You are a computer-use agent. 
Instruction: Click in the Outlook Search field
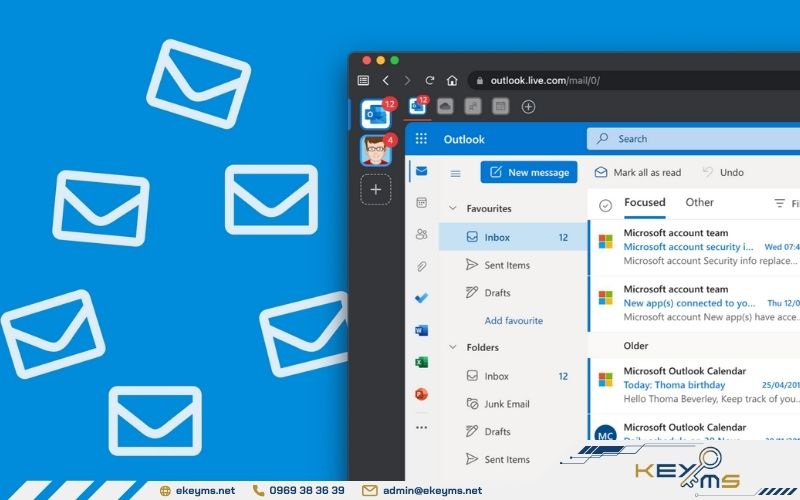(x=693, y=139)
